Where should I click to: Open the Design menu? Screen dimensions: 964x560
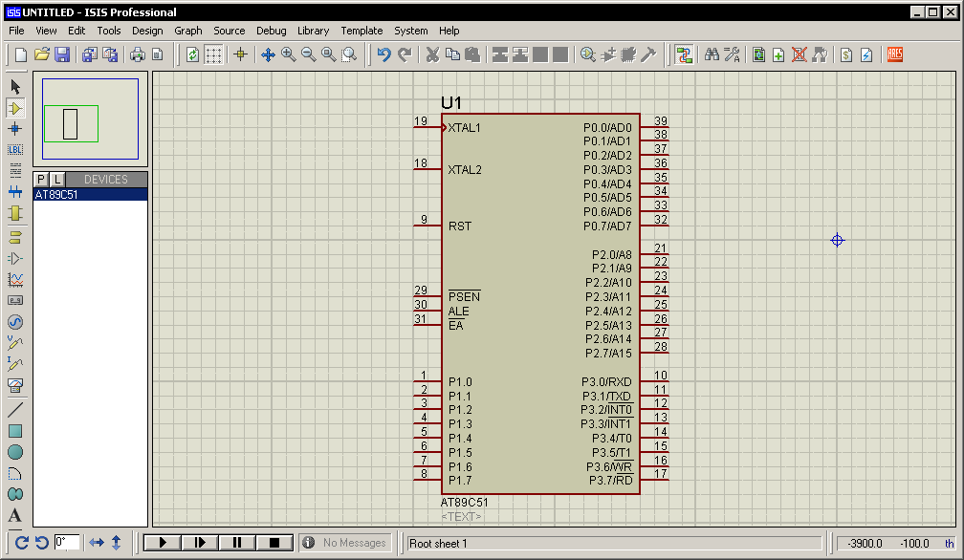pyautogui.click(x=147, y=30)
